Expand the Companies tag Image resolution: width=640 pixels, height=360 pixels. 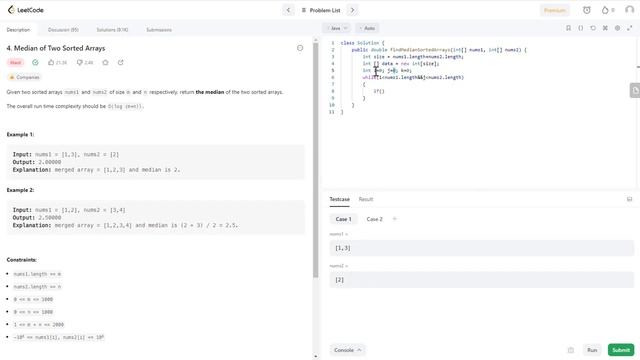24,77
